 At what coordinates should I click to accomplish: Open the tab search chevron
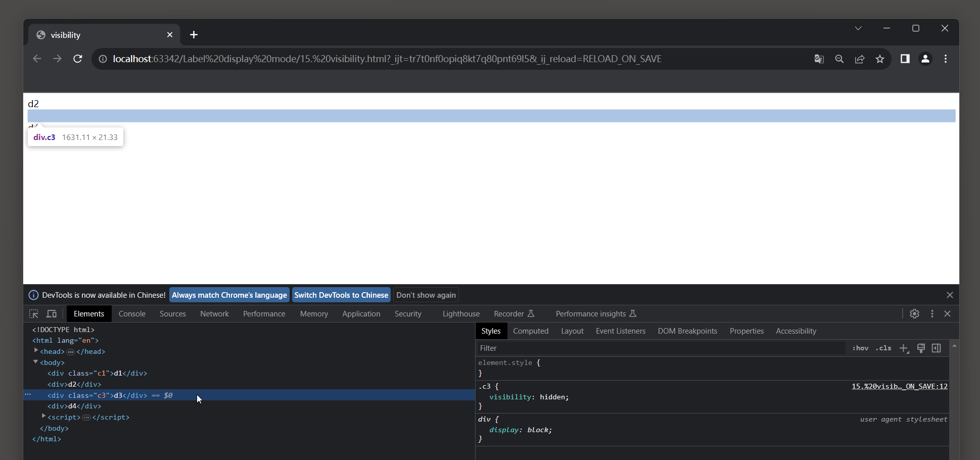point(858,28)
